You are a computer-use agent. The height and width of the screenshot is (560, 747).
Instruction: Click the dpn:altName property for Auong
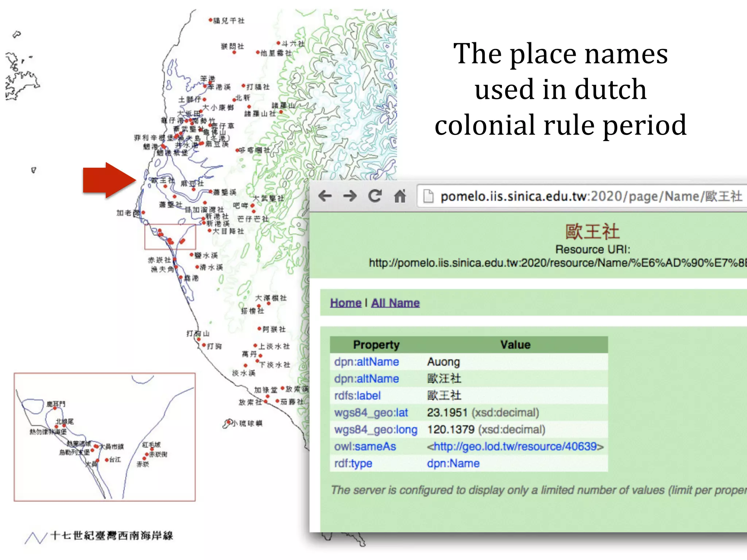pyautogui.click(x=367, y=362)
